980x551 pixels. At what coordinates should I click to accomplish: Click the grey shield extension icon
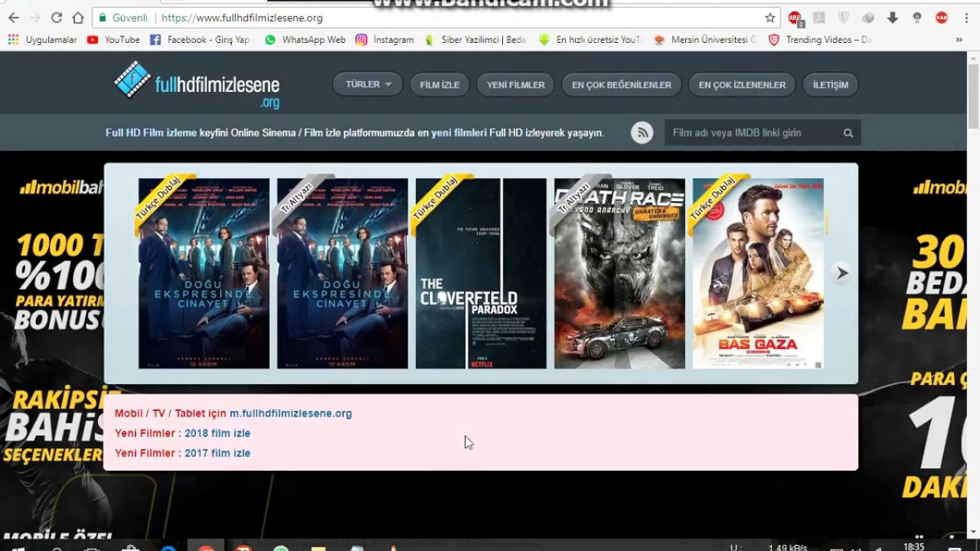[x=844, y=18]
